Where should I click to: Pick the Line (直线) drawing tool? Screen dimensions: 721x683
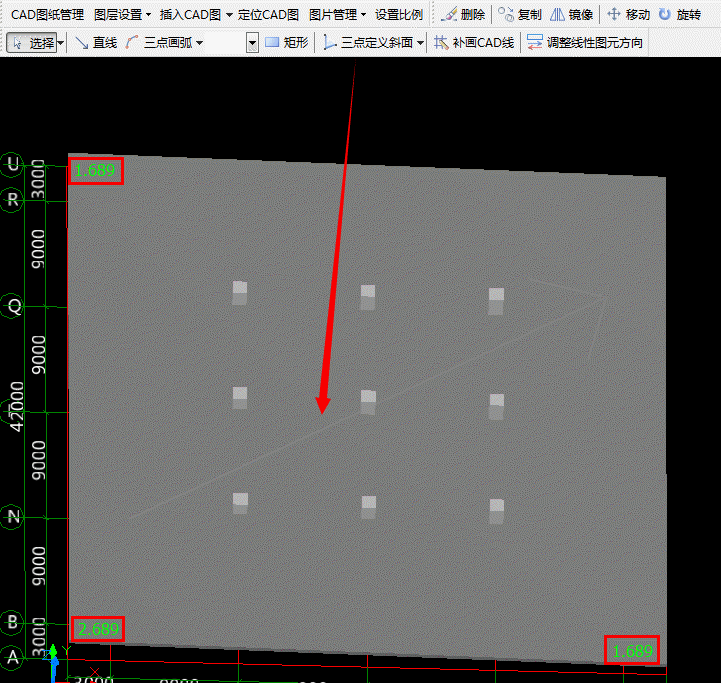[96, 43]
